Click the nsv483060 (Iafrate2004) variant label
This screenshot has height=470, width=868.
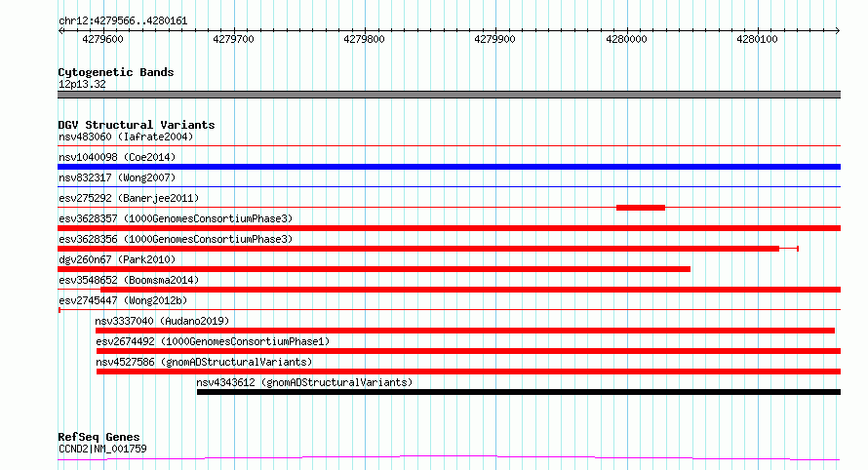[x=126, y=137]
